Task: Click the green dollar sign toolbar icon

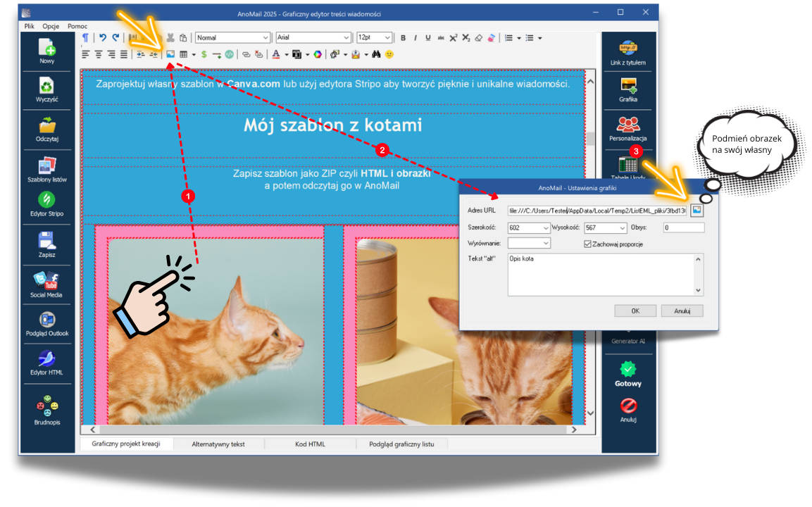Action: click(x=204, y=54)
